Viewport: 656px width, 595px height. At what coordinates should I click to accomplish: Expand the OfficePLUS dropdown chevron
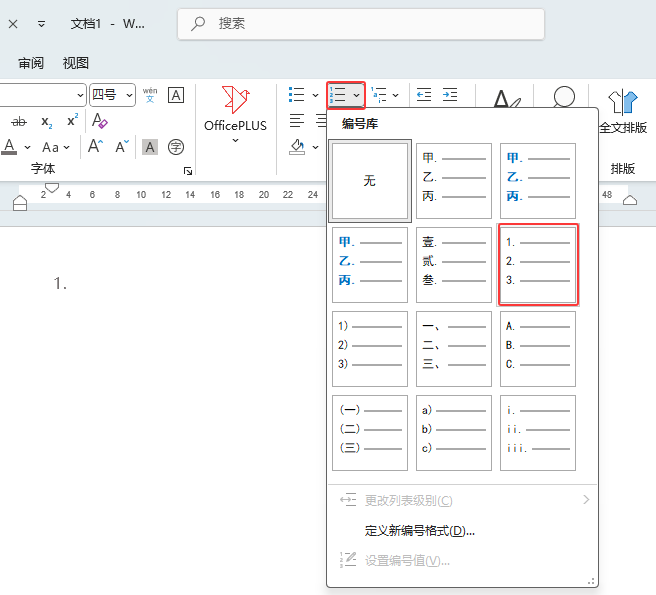[235, 141]
